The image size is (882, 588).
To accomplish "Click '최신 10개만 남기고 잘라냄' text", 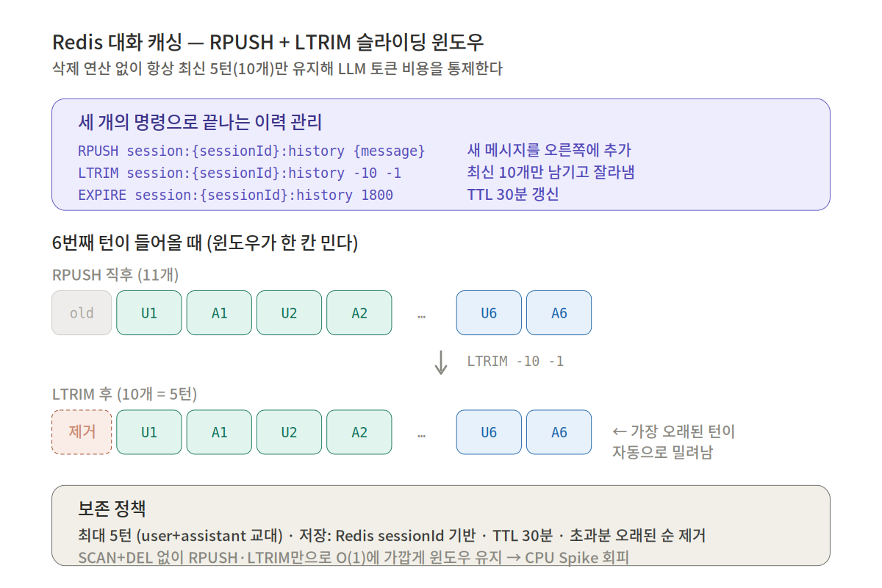I will [551, 173].
